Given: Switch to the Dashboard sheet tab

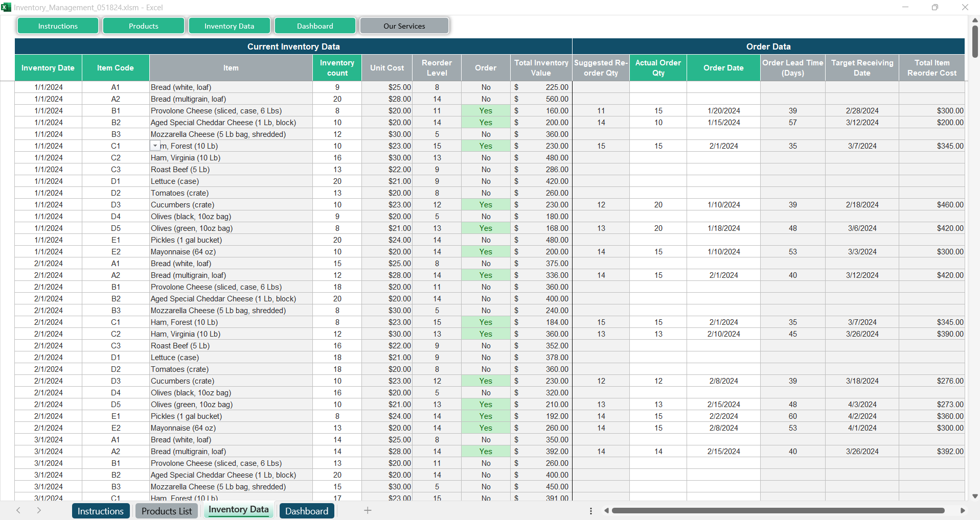Looking at the screenshot, I should point(307,511).
